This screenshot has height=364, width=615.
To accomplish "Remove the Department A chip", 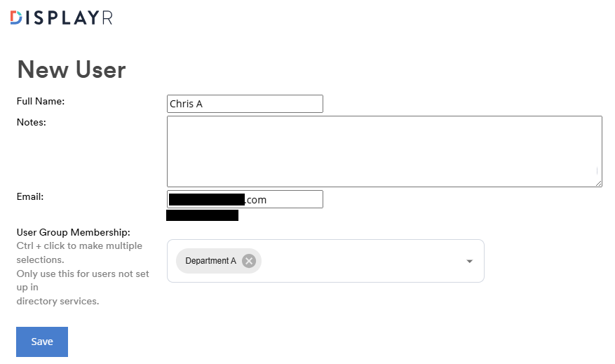I will [249, 261].
